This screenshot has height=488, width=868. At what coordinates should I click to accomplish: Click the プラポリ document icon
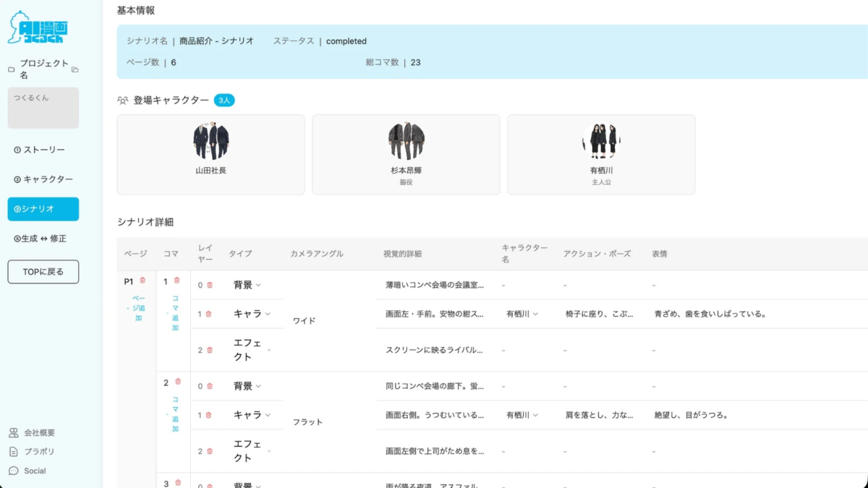[13, 451]
